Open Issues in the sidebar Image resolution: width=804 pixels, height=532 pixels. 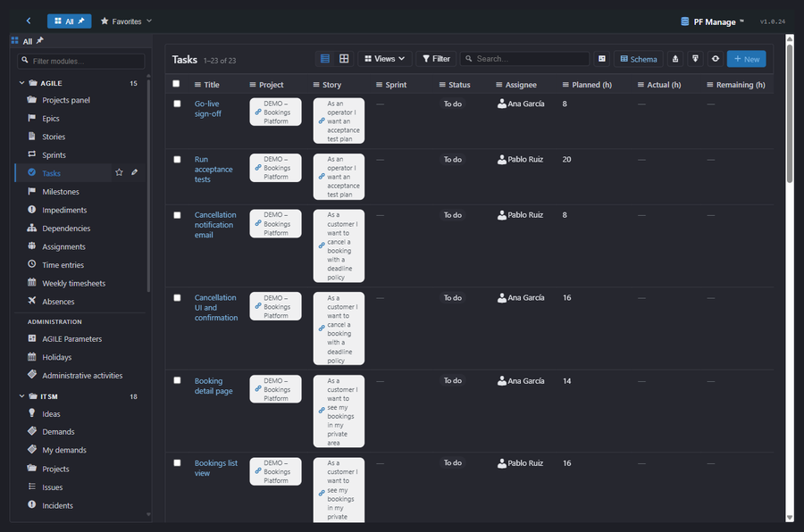click(53, 486)
